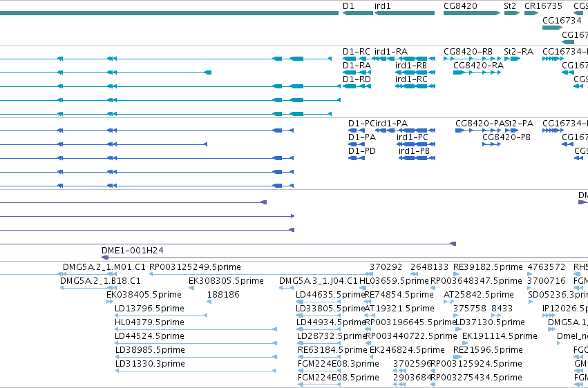Click the ird1-PC protein label
This screenshot has height=388, width=588.
(412, 137)
